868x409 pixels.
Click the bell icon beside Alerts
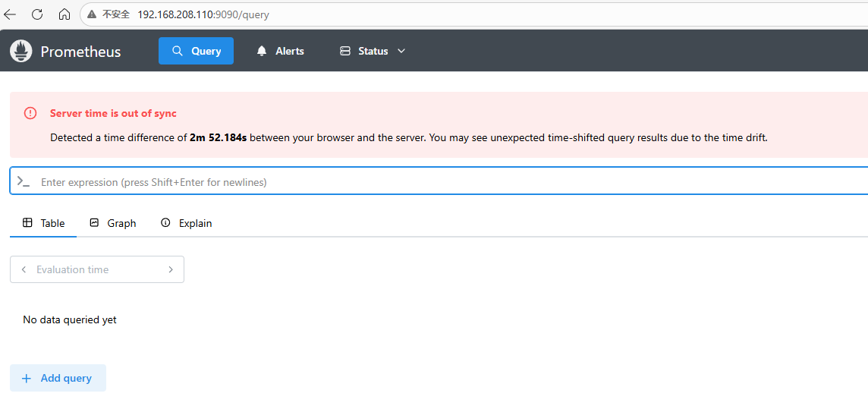point(262,51)
